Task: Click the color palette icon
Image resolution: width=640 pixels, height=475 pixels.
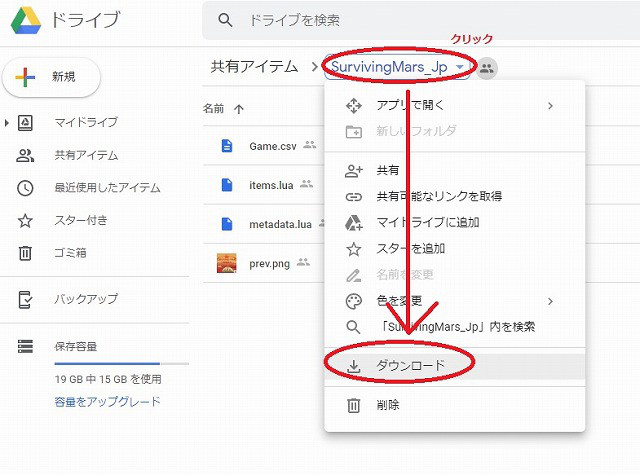Action: click(353, 302)
